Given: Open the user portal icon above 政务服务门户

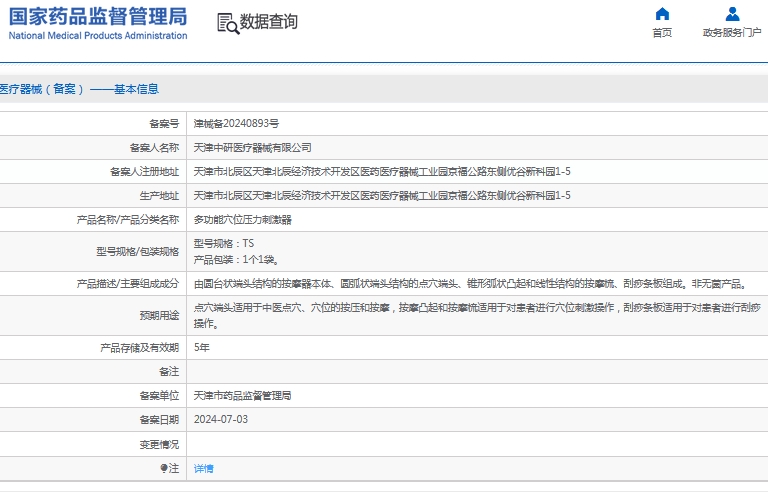Looking at the screenshot, I should pos(732,14).
